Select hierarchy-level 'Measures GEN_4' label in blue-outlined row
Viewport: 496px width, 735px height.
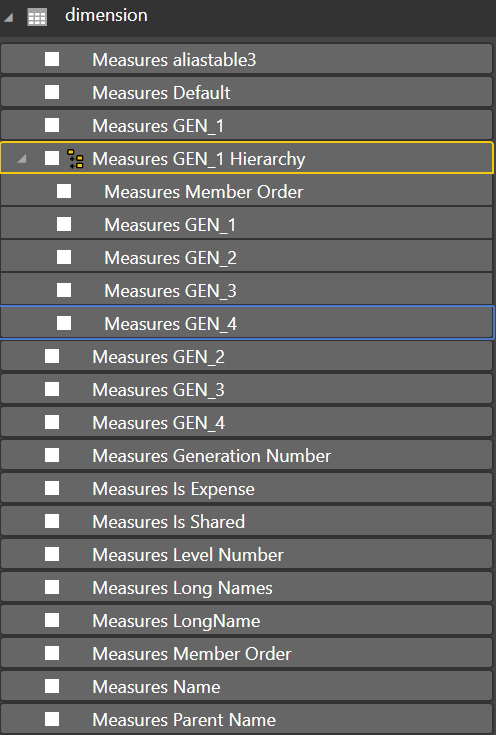[x=171, y=324]
